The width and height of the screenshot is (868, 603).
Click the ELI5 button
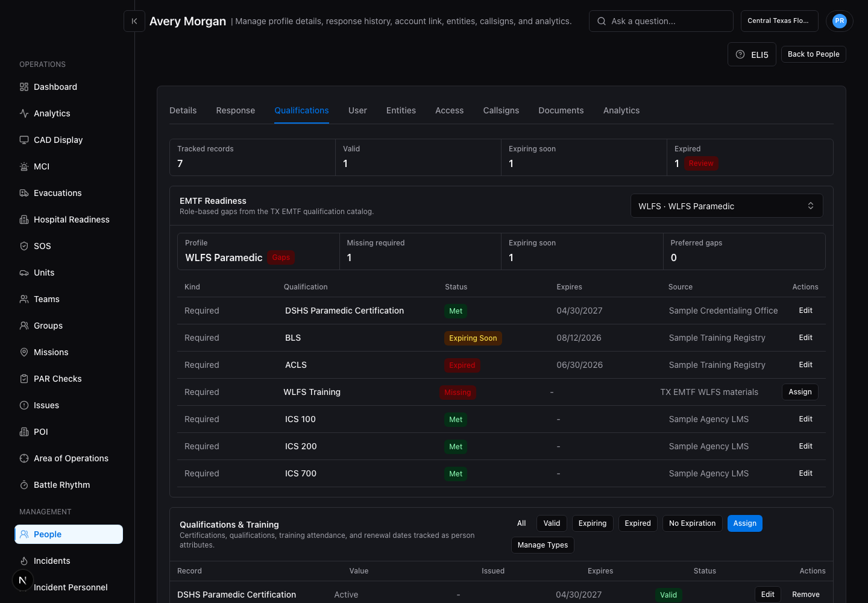pos(752,54)
